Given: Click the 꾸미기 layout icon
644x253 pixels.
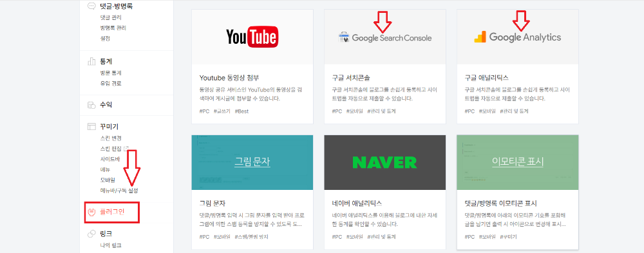Looking at the screenshot, I should 91,127.
